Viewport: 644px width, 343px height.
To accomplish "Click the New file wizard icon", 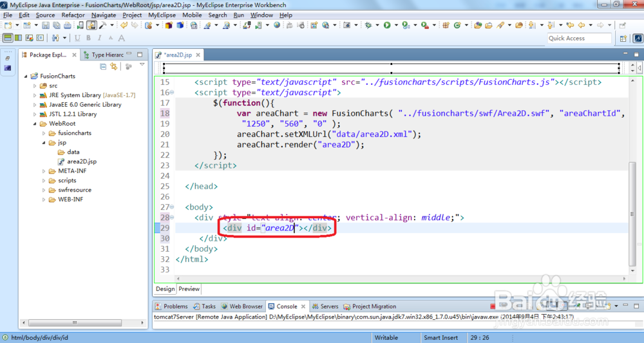I will [x=8, y=26].
